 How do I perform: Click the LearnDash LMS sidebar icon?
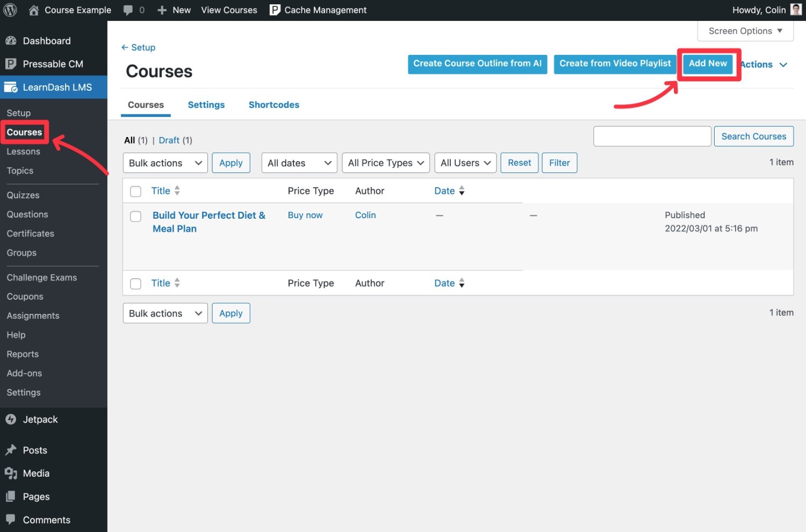click(11, 87)
